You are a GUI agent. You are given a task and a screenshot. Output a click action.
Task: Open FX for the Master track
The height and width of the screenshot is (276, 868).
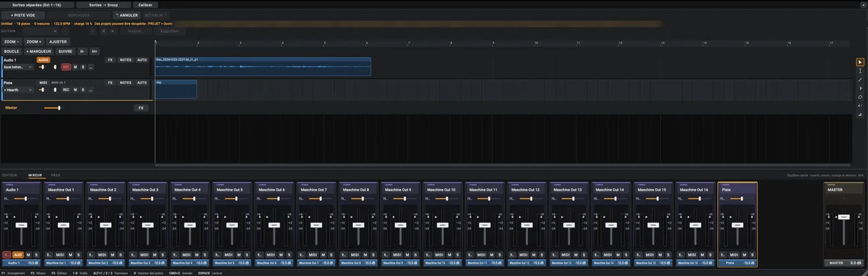click(141, 107)
